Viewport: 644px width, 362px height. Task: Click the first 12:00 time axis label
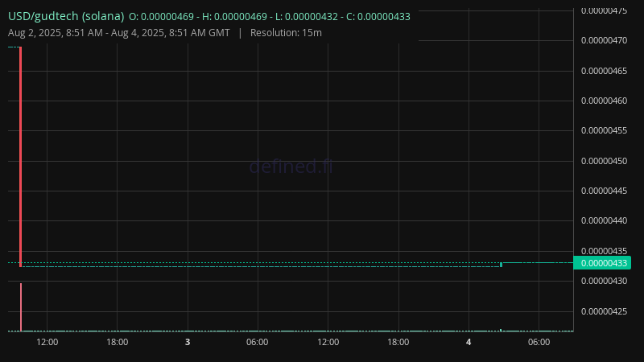point(47,342)
